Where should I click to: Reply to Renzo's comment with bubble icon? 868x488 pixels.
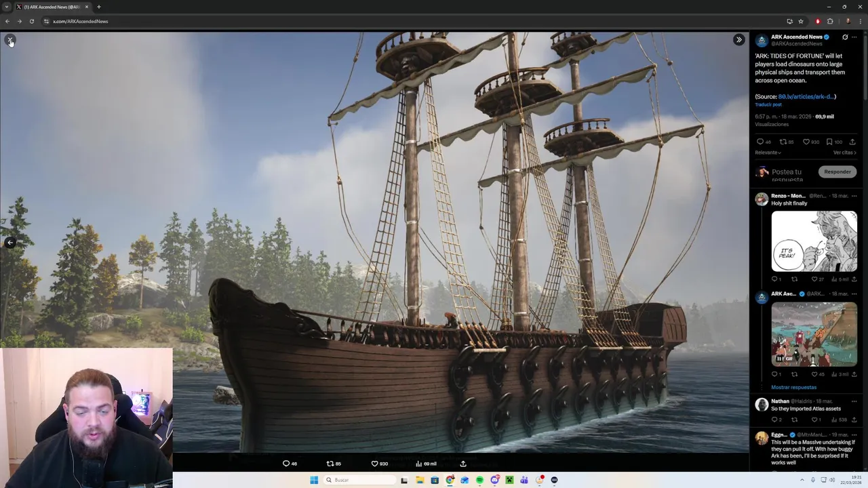click(x=774, y=279)
